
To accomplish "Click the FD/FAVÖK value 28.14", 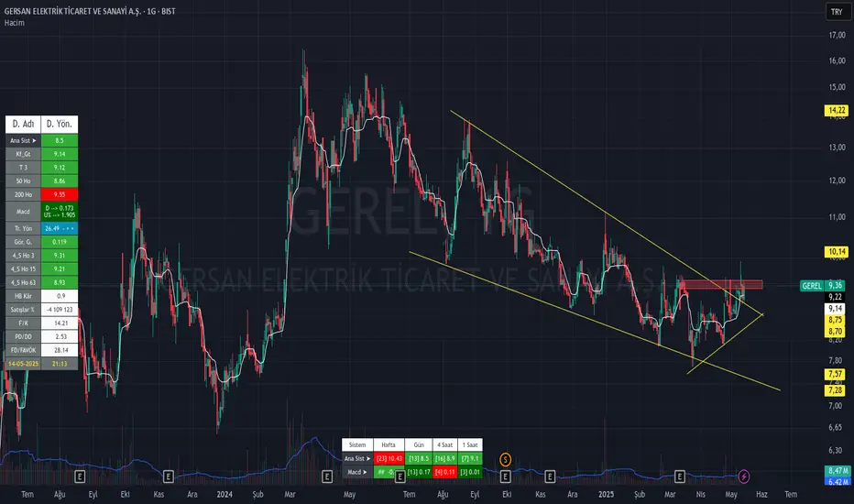I will click(60, 350).
